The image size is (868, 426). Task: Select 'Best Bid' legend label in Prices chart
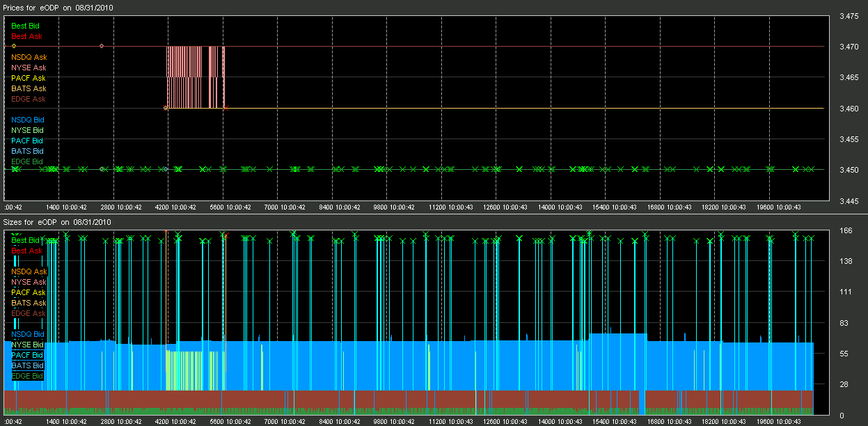[26, 26]
